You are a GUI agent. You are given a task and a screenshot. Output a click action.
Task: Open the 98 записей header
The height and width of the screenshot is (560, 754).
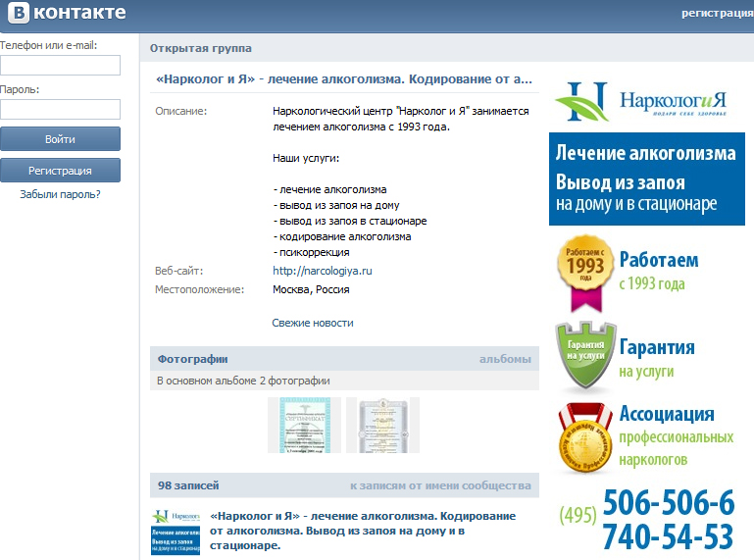tap(188, 485)
